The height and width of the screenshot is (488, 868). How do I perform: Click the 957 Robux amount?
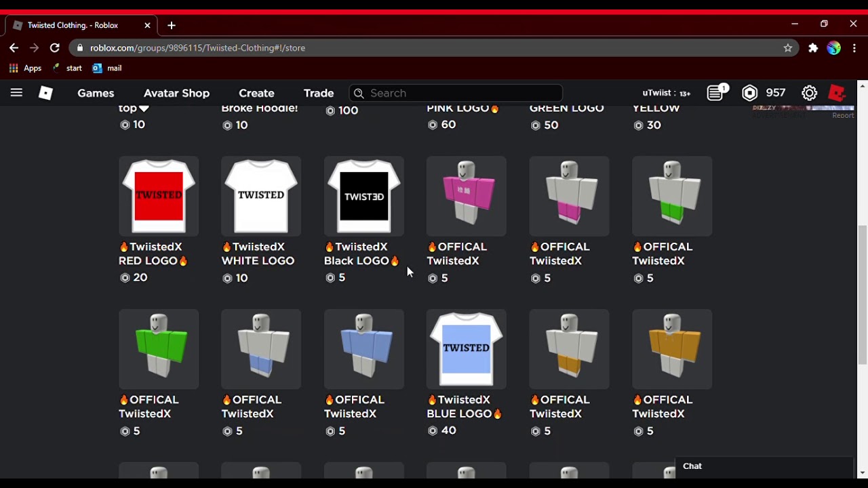[776, 93]
